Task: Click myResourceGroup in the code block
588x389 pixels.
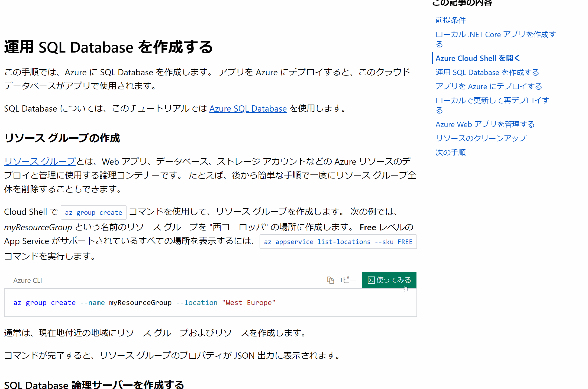Action: (x=140, y=303)
